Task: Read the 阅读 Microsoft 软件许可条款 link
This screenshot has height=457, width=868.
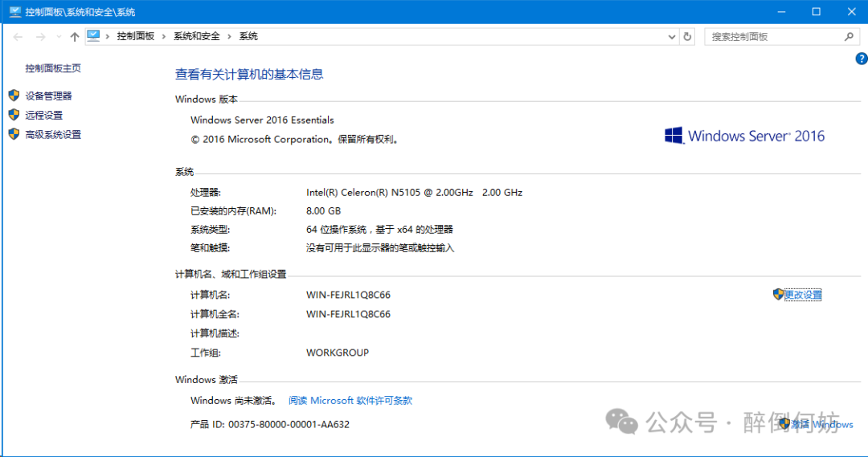Action: (350, 400)
